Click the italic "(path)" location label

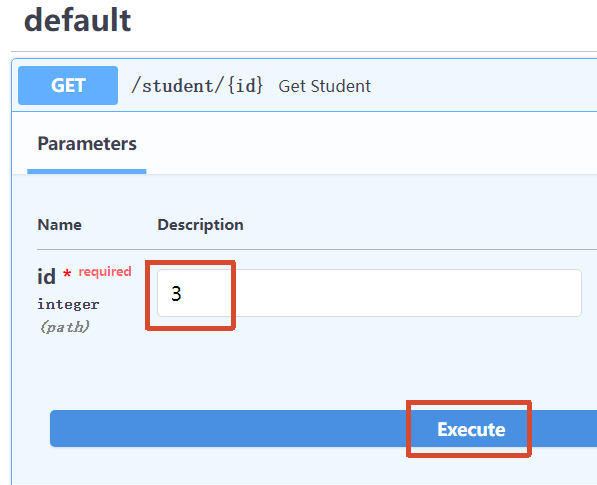(65, 327)
